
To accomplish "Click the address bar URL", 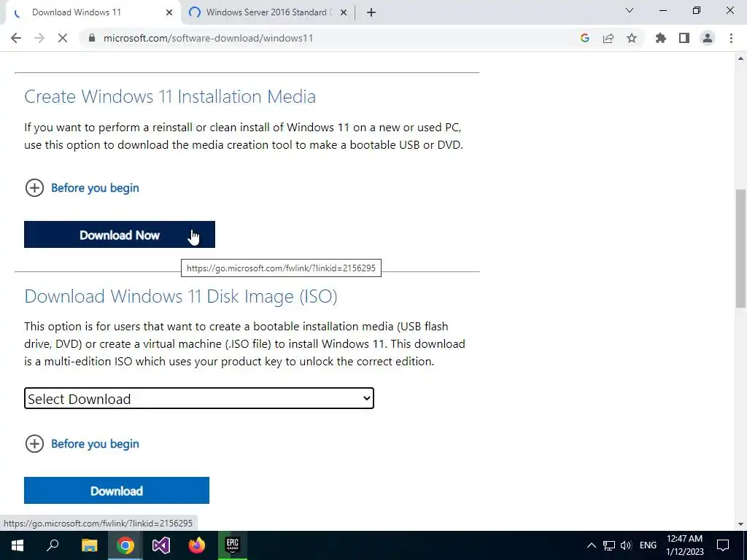I will pyautogui.click(x=208, y=38).
